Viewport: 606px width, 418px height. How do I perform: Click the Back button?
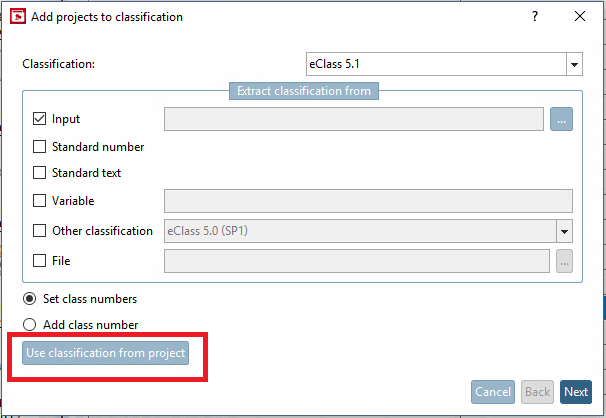pos(537,392)
